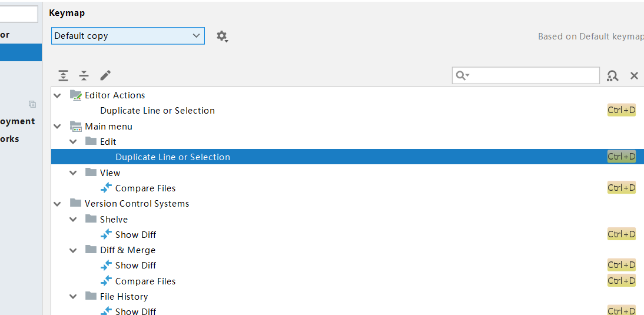Image resolution: width=644 pixels, height=315 pixels.
Task: Click inside the keymap search field
Action: point(526,75)
